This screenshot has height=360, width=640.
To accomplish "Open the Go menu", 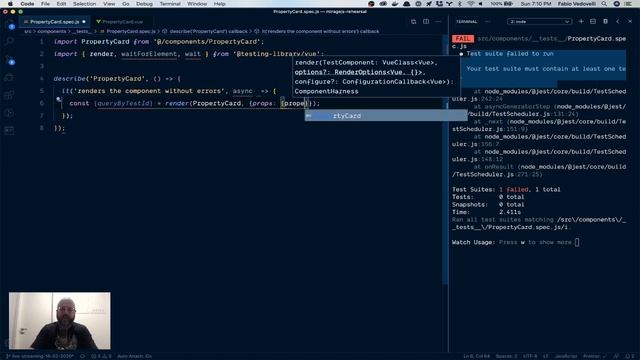I will (x=126, y=4).
